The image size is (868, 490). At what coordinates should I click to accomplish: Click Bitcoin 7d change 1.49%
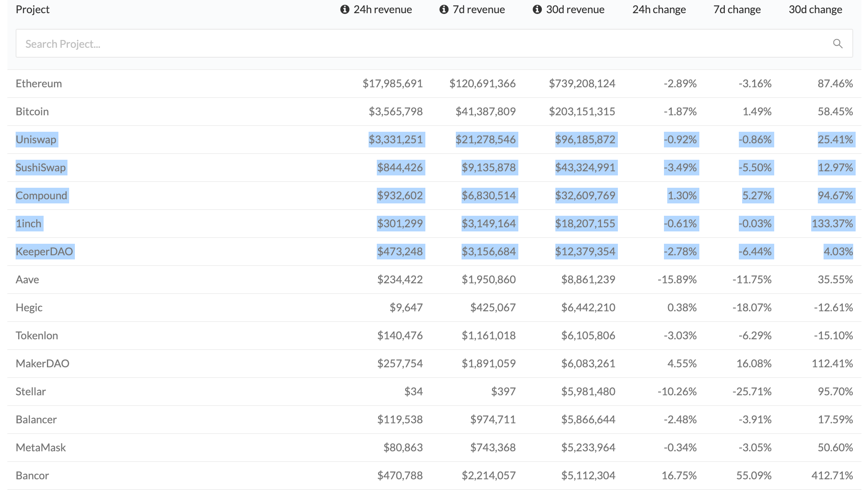[757, 112]
